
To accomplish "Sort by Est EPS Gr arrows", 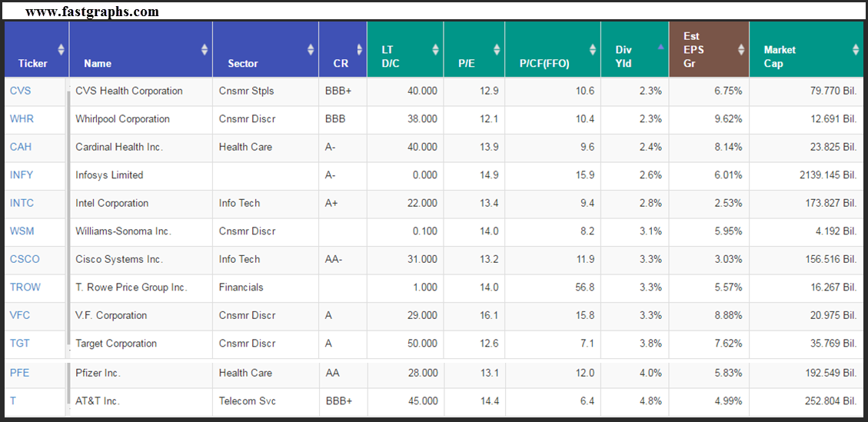I will (741, 50).
